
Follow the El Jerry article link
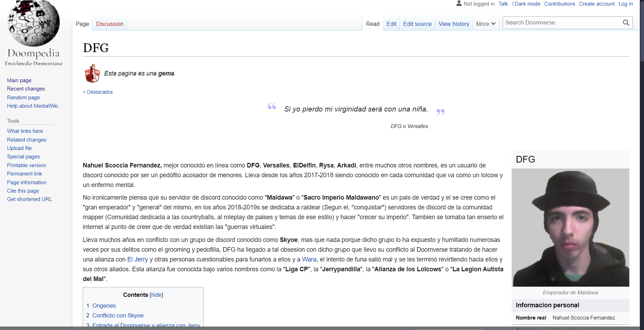[x=138, y=259]
